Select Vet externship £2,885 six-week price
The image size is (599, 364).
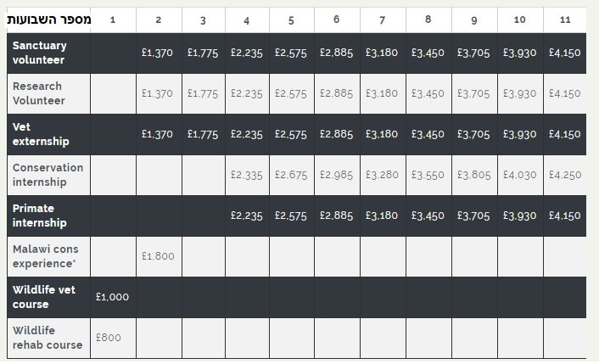click(x=337, y=134)
